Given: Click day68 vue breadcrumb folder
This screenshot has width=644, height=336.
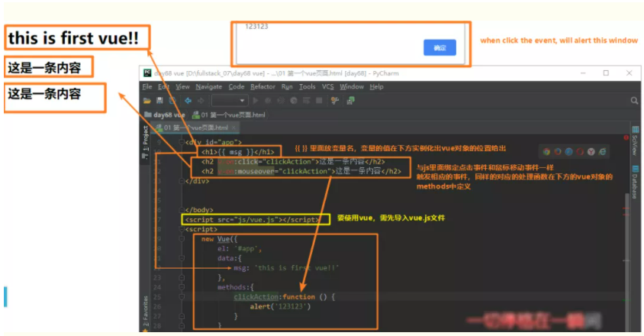Looking at the screenshot, I should pos(165,115).
